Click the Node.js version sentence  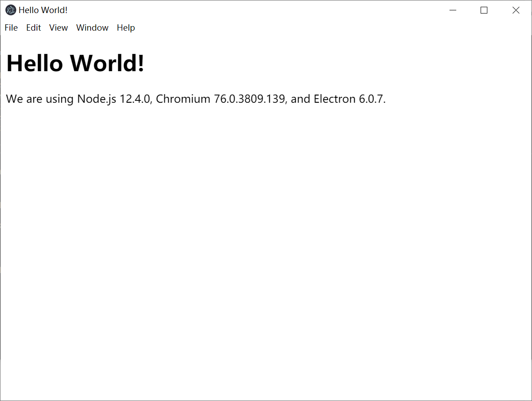tap(196, 99)
